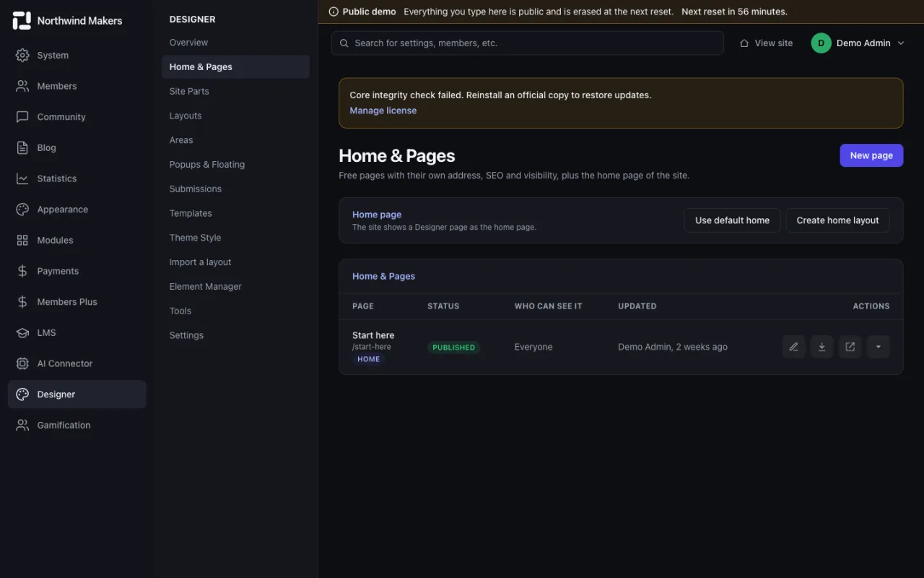
Task: Focus the settings search field
Action: (527, 43)
